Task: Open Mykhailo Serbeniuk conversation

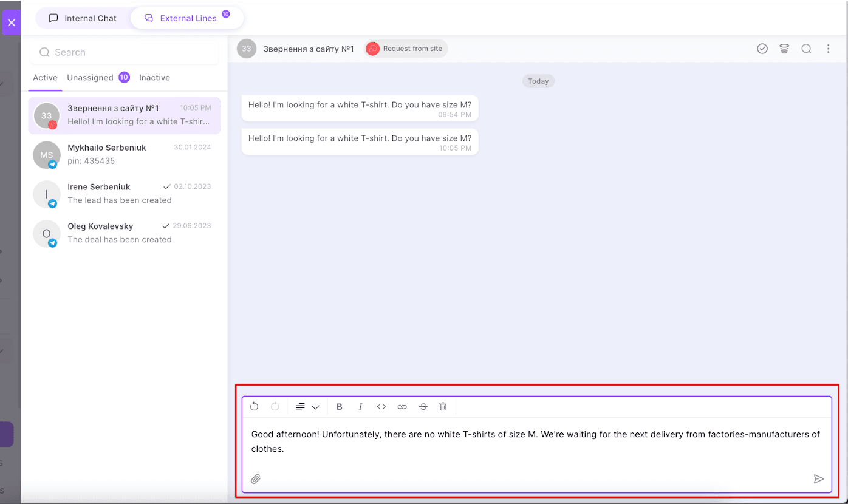Action: click(x=124, y=154)
